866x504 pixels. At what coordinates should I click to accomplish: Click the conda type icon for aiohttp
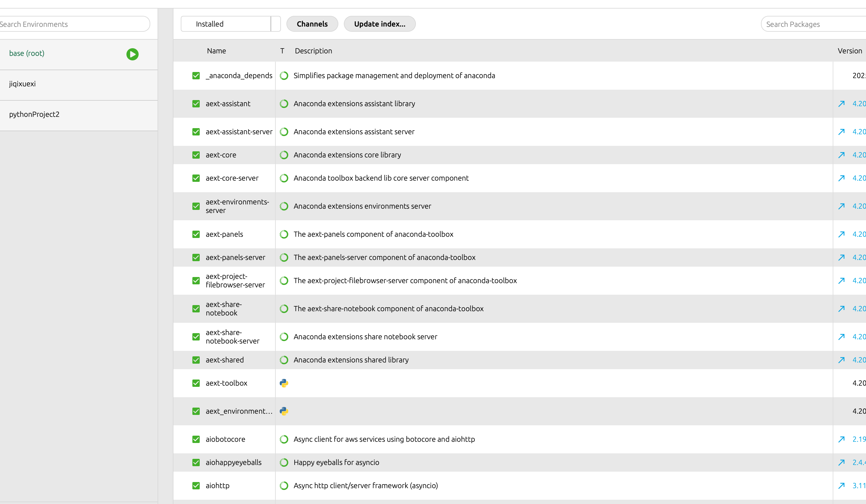tap(284, 485)
